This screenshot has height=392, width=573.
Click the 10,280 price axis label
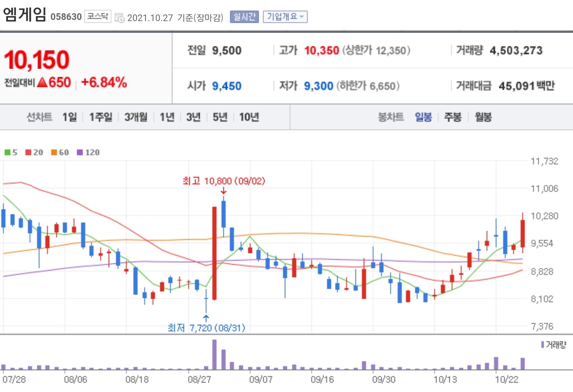click(544, 216)
